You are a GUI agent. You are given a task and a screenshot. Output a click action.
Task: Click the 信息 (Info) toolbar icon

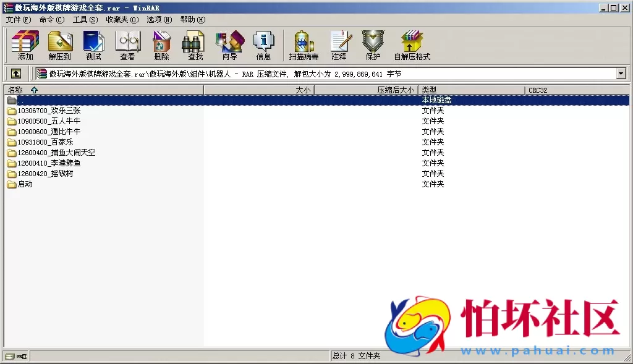pyautogui.click(x=264, y=44)
